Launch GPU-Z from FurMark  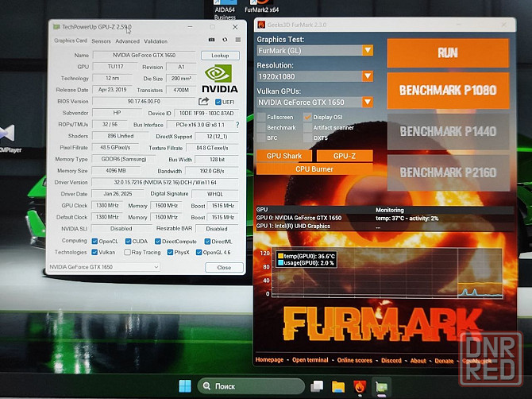pyautogui.click(x=345, y=156)
